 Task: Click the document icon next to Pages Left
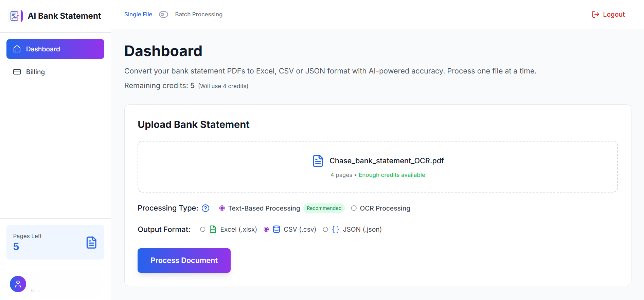click(x=91, y=242)
